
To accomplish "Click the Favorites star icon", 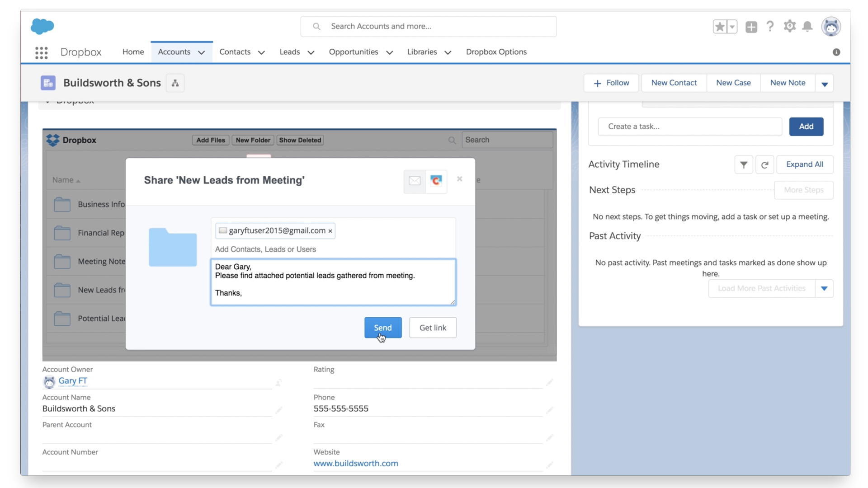I will tap(720, 27).
